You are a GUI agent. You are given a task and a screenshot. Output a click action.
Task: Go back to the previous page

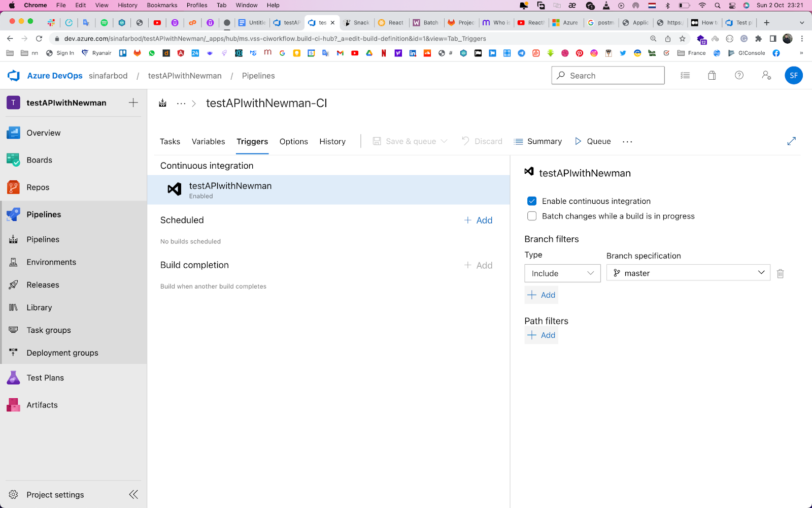[10, 39]
